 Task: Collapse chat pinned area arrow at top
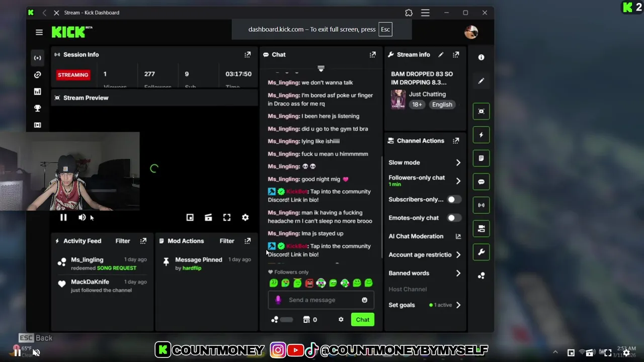[x=320, y=68]
